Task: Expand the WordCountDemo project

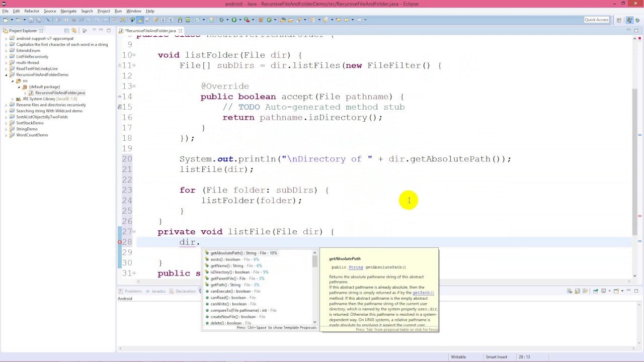Action: point(6,135)
